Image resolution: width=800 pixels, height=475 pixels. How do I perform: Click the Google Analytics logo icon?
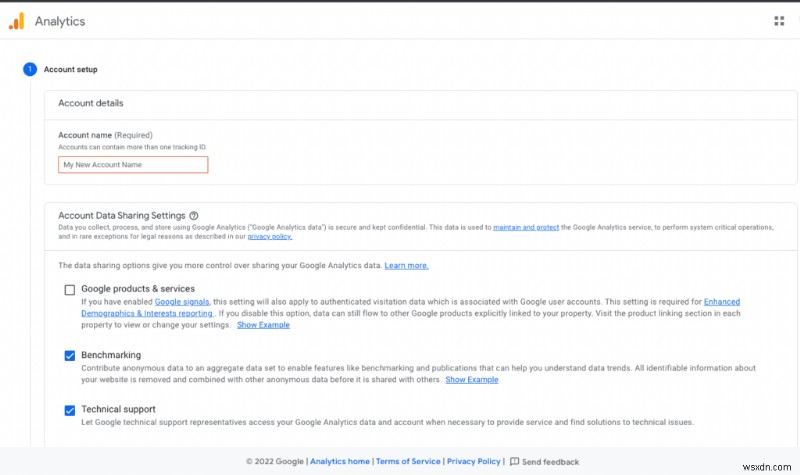pyautogui.click(x=16, y=21)
